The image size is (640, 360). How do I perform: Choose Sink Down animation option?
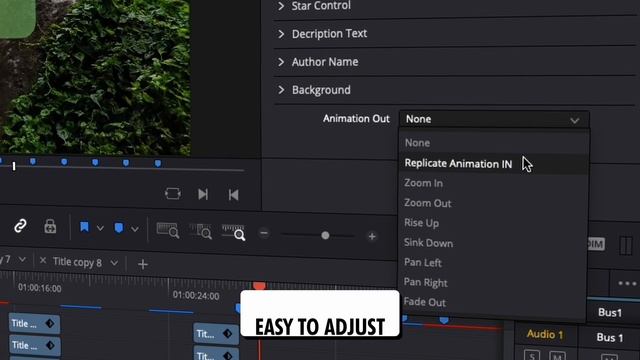pos(428,243)
